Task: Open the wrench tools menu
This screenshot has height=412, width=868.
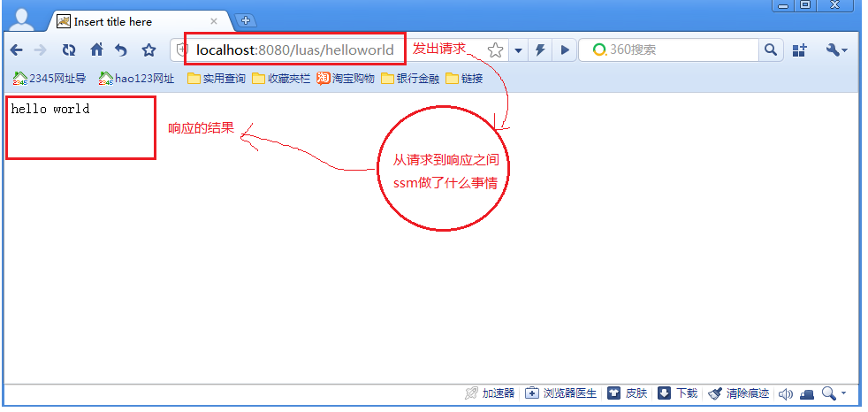Action: pyautogui.click(x=836, y=50)
